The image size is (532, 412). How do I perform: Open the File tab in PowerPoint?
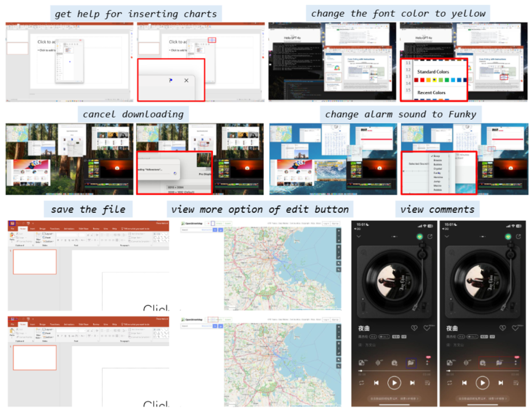12,228
